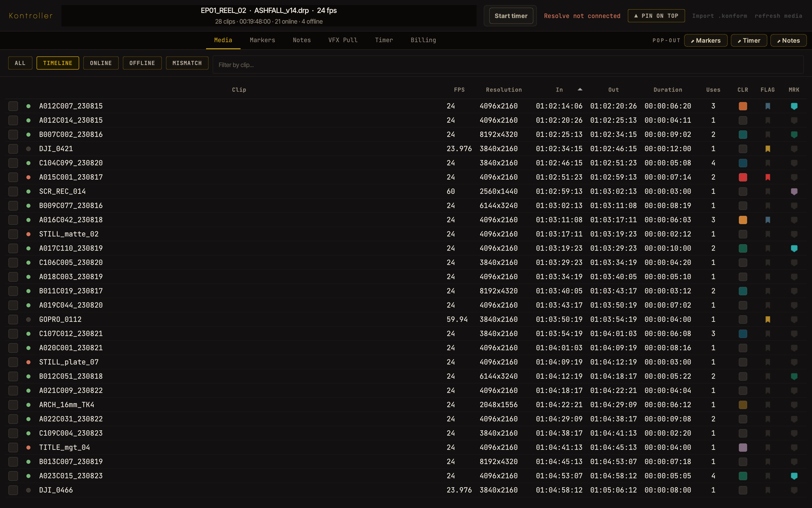Click the blue flag icon for A012C007_230815
This screenshot has height=508, width=812.
coord(768,106)
